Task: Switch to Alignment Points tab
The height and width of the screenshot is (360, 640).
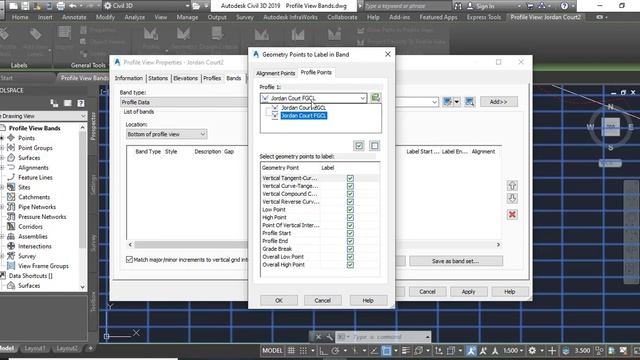Action: [276, 73]
